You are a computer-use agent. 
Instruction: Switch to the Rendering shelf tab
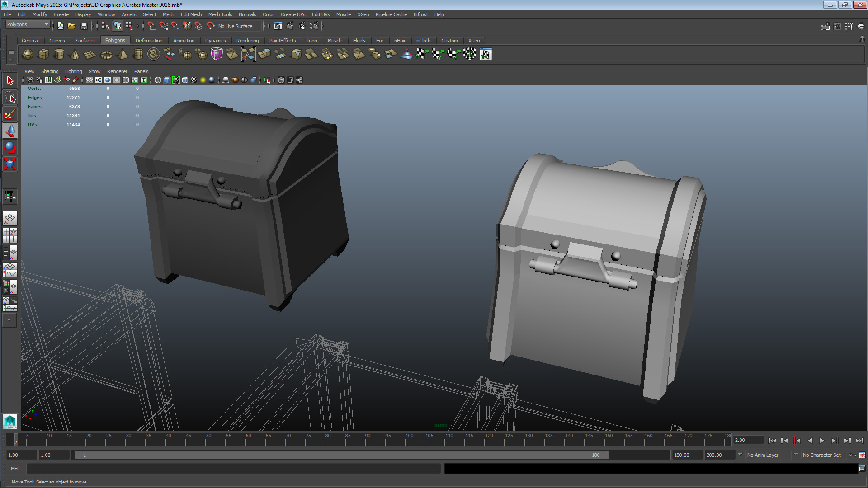tap(247, 41)
